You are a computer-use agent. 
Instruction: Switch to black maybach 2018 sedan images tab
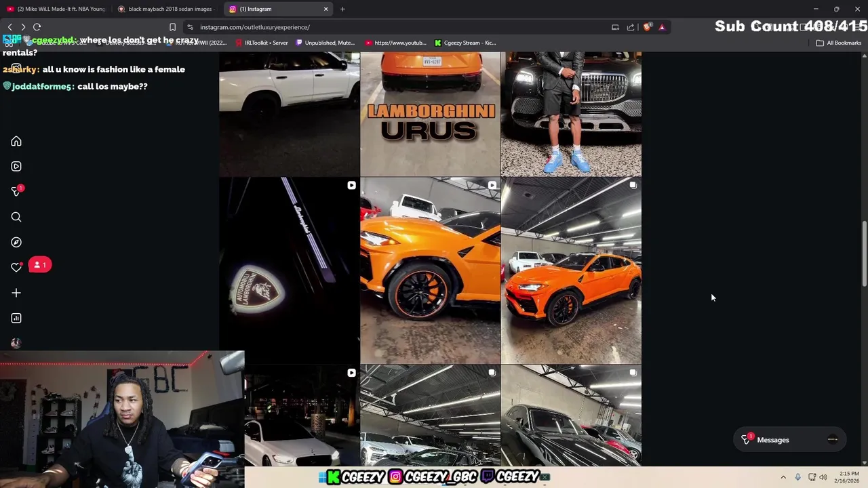(x=166, y=9)
